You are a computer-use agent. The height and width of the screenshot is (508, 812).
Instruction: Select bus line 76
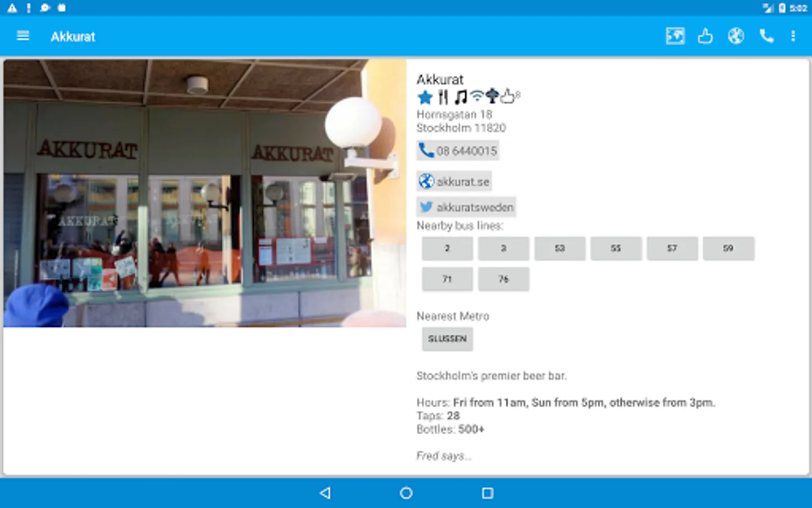click(504, 279)
